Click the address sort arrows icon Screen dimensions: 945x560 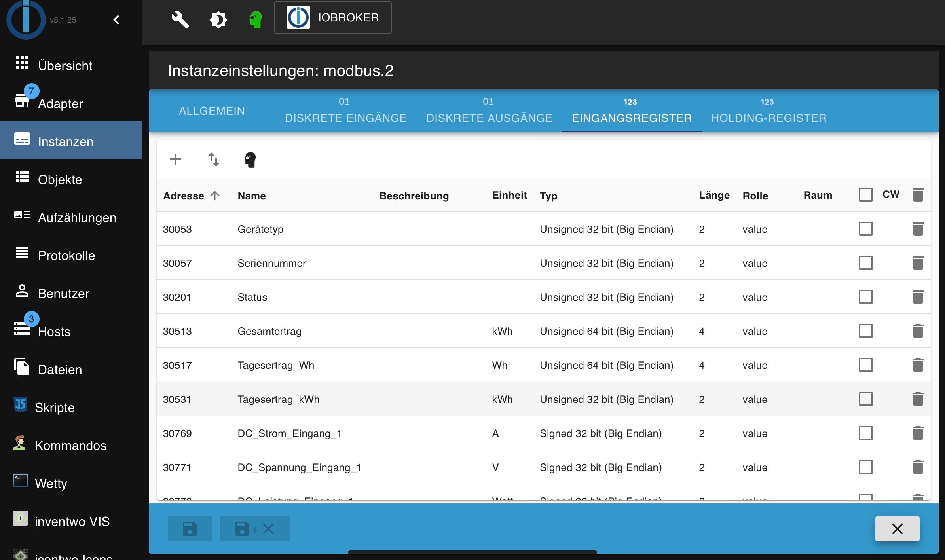[x=213, y=159]
